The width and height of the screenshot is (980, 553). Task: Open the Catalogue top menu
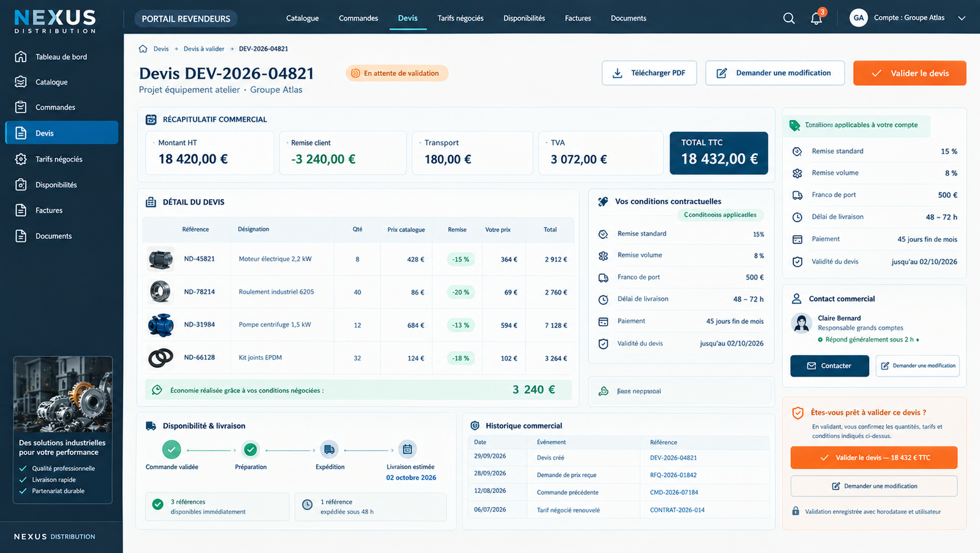click(303, 18)
